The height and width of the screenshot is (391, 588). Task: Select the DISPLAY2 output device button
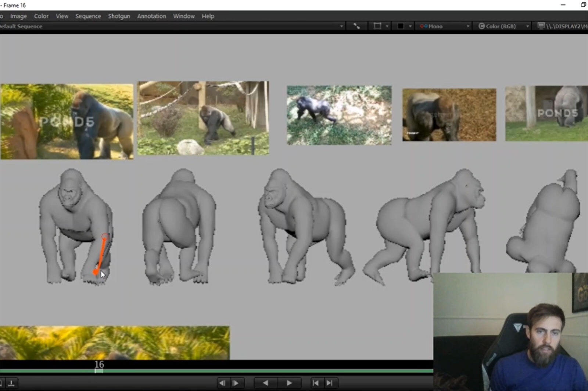tap(562, 26)
